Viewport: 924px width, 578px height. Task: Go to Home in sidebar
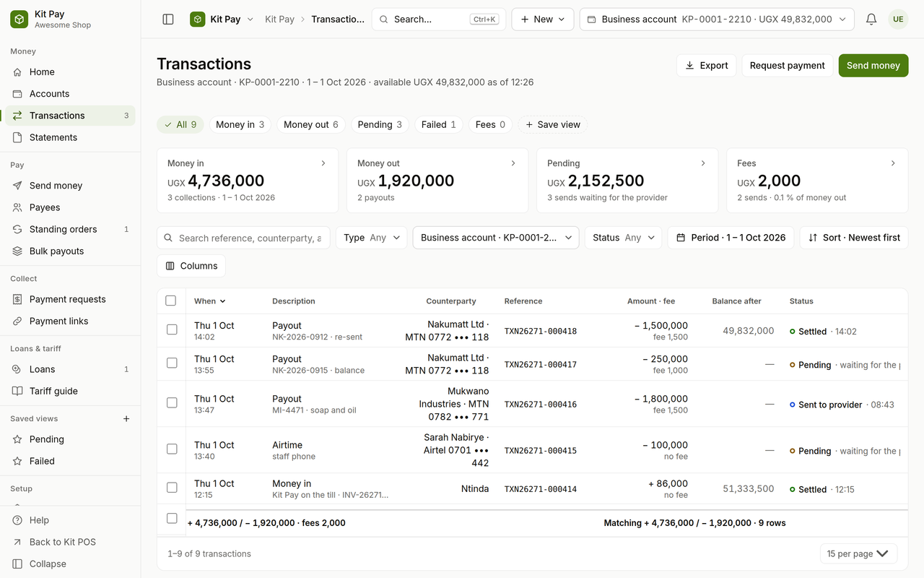(x=70, y=72)
